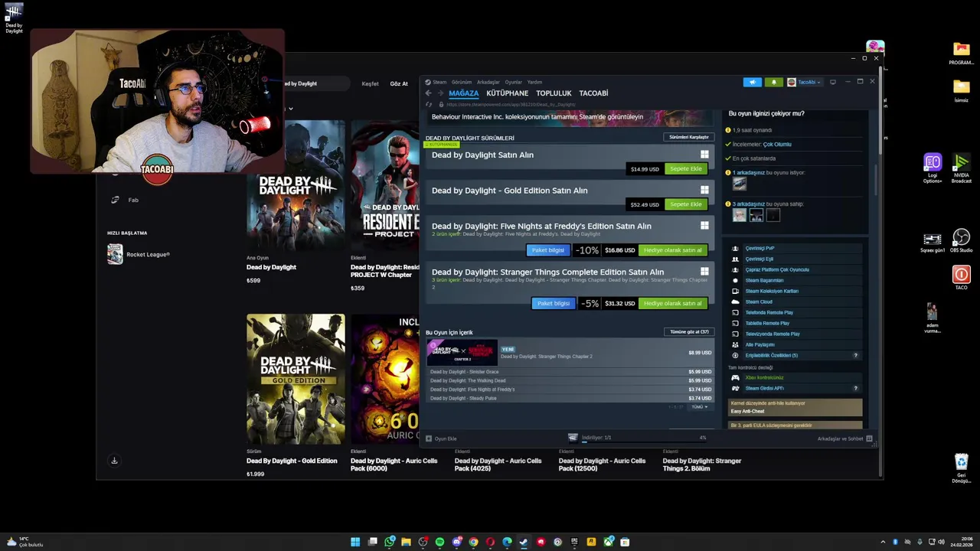Add Gold Edition $52.49 to cart
The image size is (980, 551).
point(686,204)
